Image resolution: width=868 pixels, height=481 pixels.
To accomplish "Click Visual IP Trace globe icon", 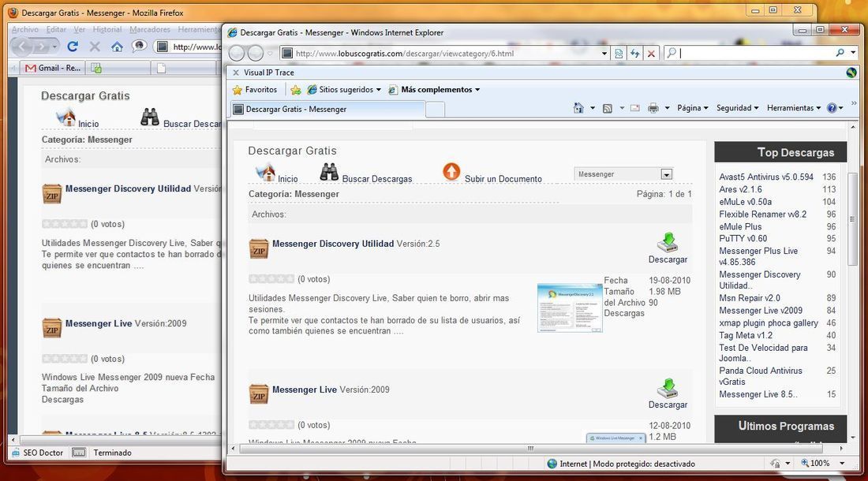I will 851,73.
